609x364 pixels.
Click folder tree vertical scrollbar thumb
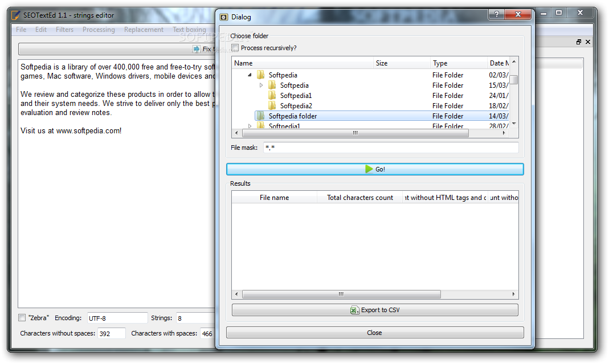coord(513,80)
